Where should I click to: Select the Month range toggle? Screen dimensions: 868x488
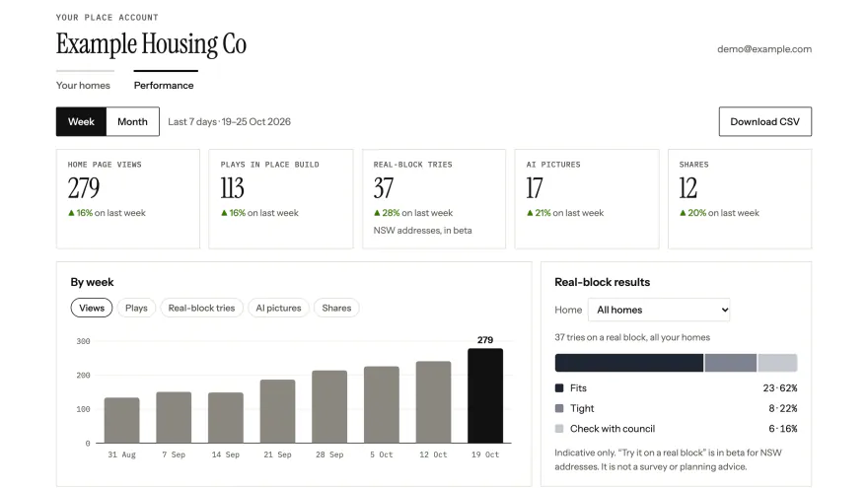point(132,121)
